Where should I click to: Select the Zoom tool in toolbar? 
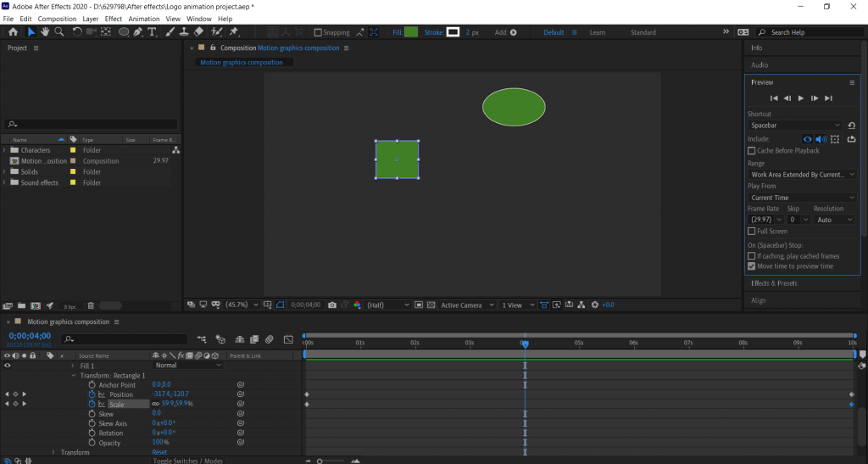58,32
